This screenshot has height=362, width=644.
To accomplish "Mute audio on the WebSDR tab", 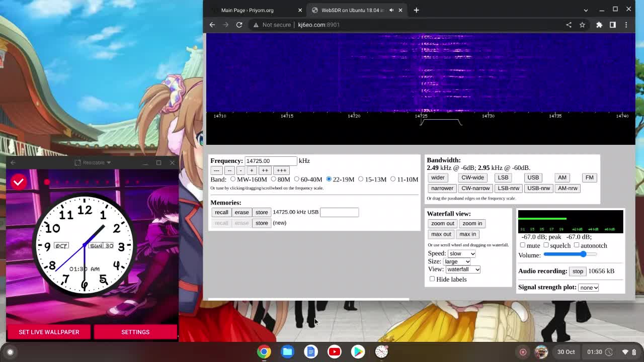I will point(391,10).
